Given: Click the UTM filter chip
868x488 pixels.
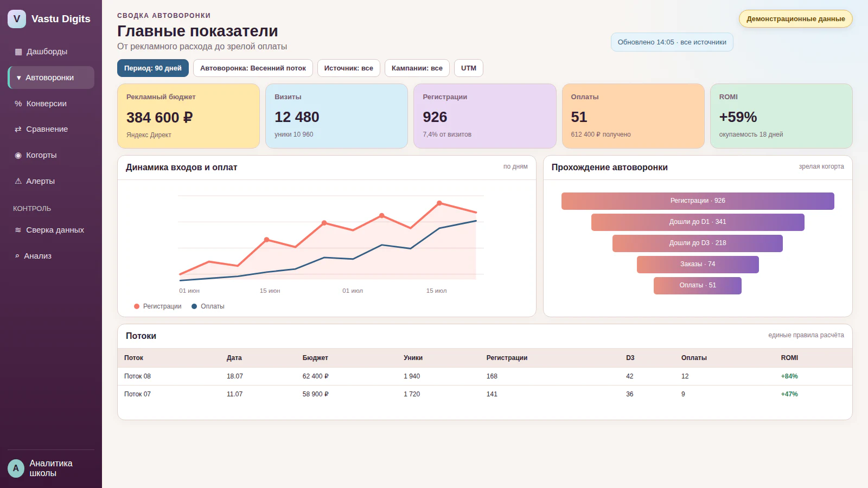Looking at the screenshot, I should 469,68.
